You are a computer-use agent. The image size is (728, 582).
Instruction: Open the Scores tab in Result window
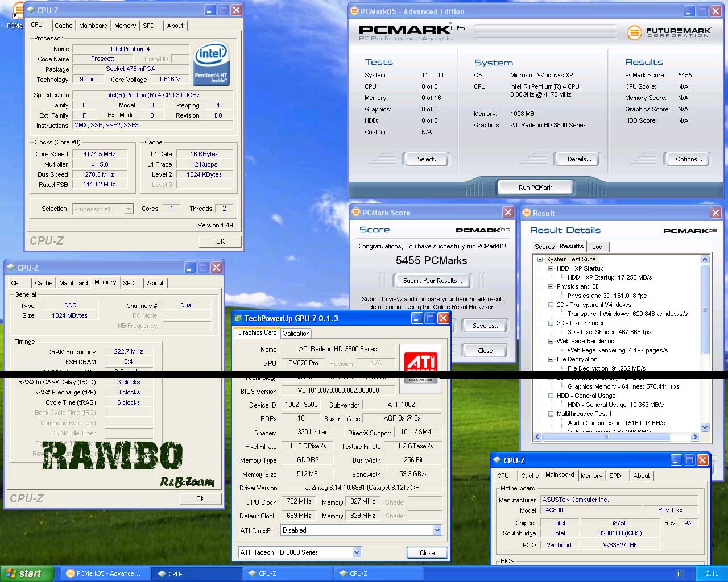pos(544,247)
